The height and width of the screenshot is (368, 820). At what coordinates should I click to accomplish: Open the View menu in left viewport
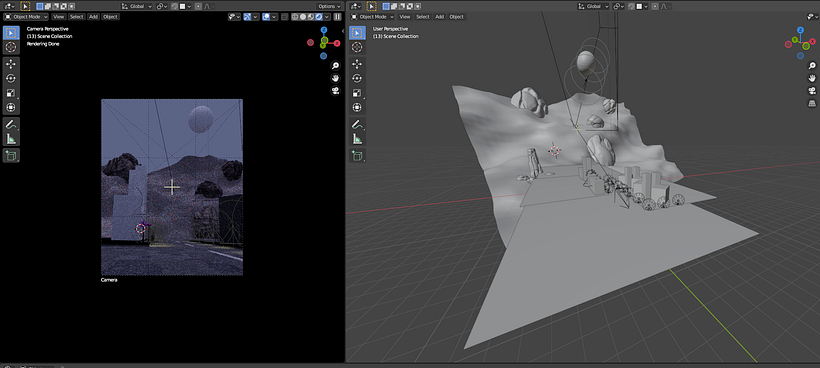(59, 17)
